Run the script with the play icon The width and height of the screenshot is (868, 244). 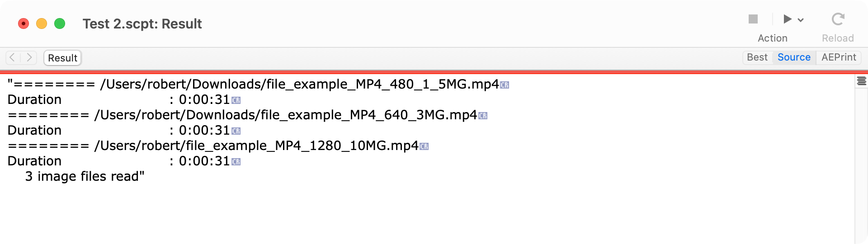coord(788,19)
